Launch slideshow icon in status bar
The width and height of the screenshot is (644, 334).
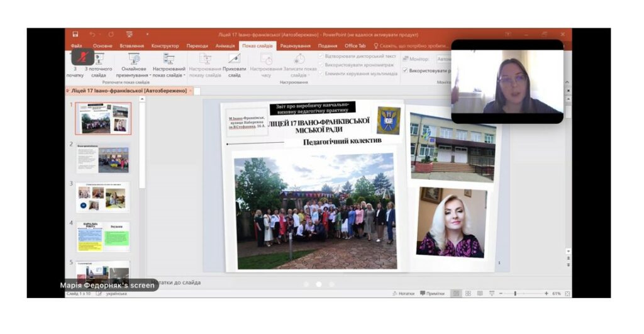(492, 293)
